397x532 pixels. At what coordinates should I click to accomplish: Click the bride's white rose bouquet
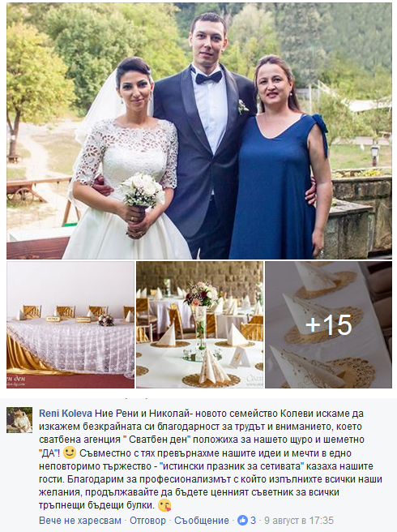pos(143,191)
